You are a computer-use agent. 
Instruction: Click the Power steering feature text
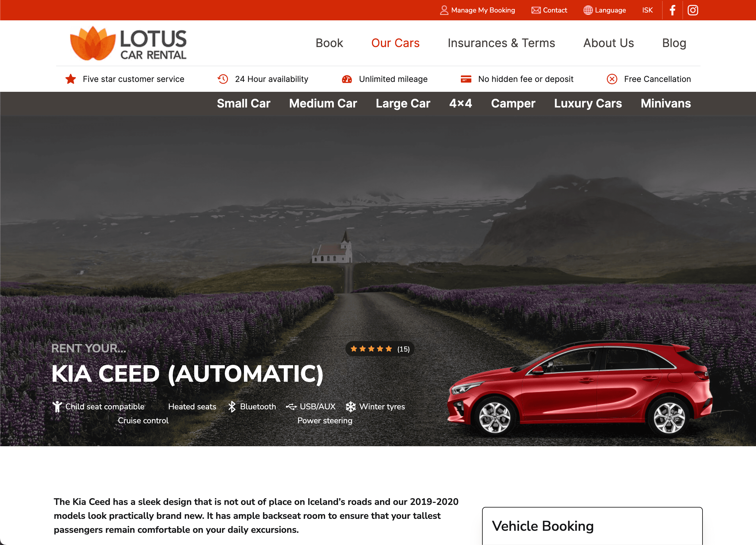coord(325,421)
